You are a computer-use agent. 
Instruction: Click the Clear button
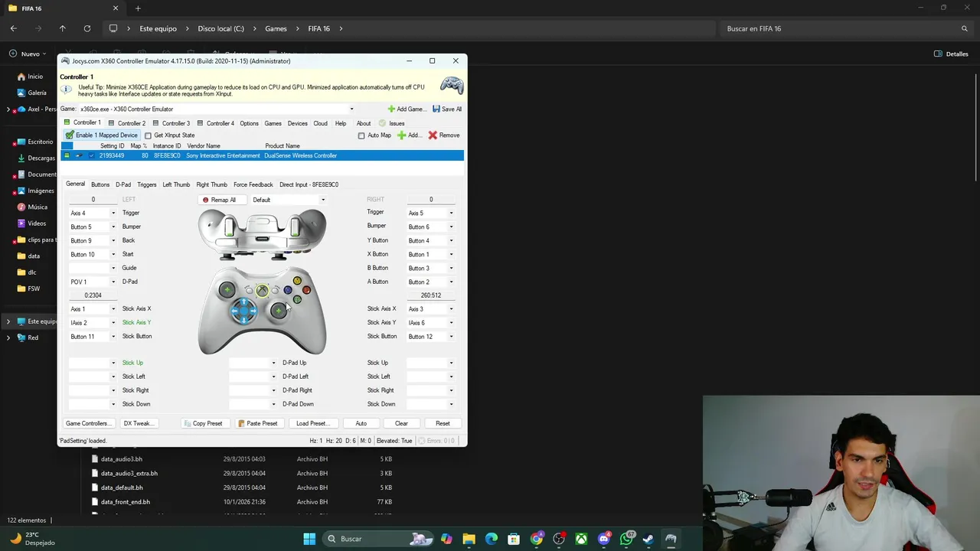click(401, 423)
